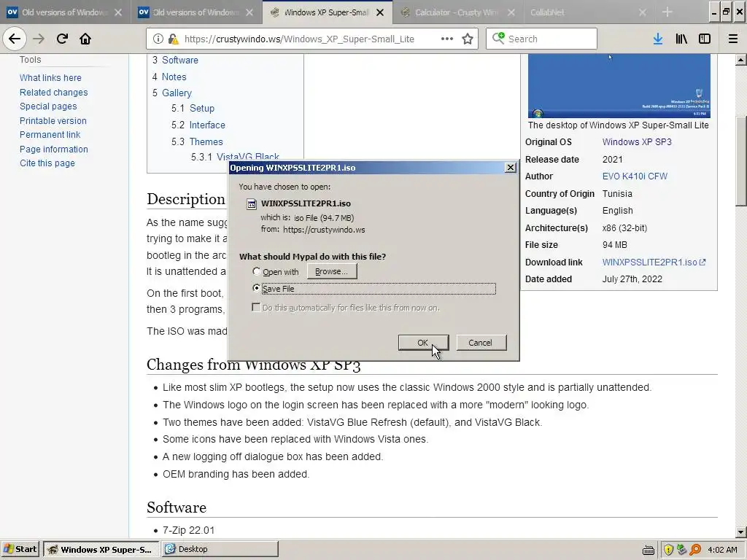747x560 pixels.
Task: Close the Calculator - Crusty Win tab
Action: (x=511, y=12)
